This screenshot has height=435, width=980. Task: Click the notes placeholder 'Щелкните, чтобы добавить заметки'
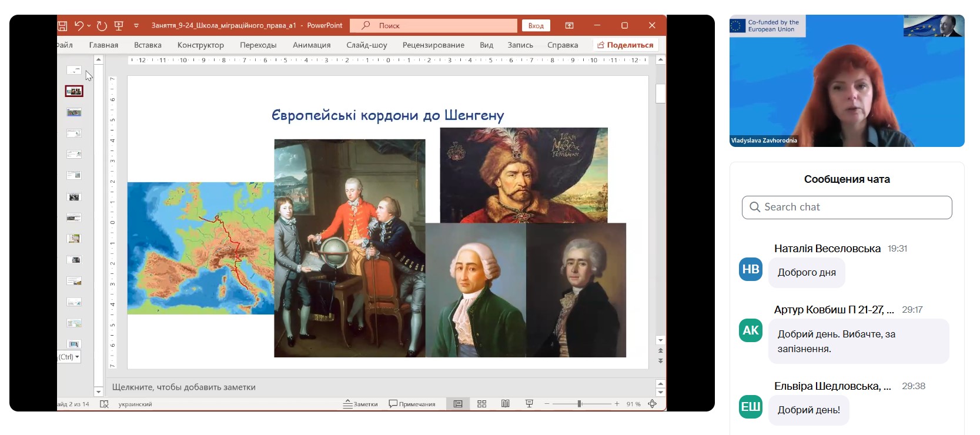(x=184, y=387)
